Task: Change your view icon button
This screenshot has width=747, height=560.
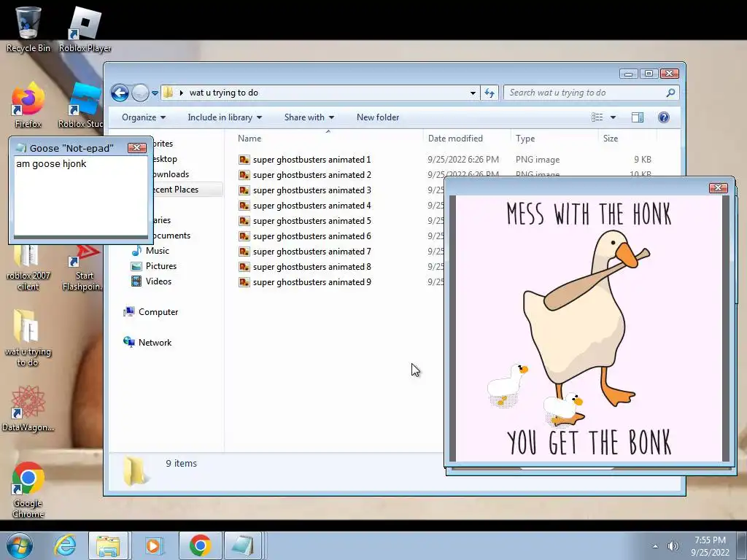Action: click(x=597, y=117)
